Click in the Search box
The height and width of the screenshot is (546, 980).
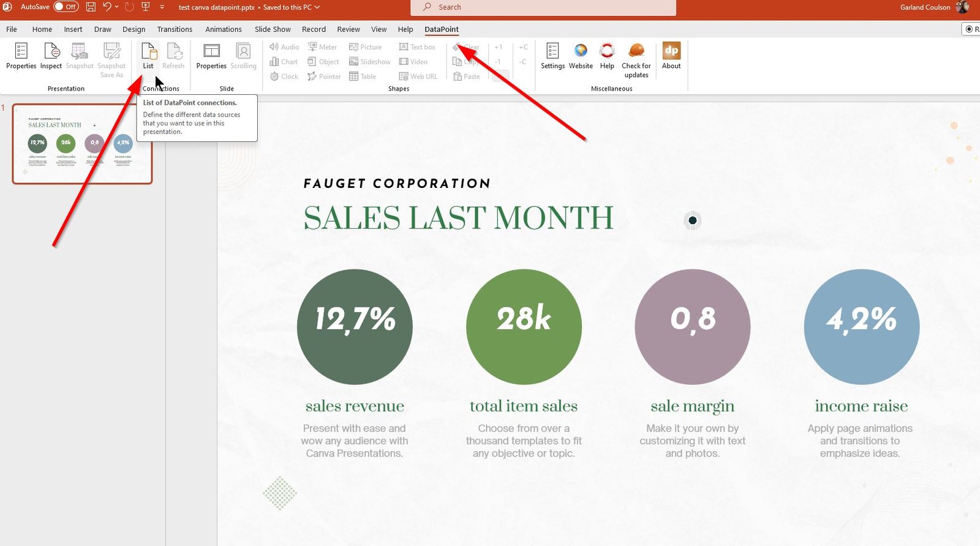tap(543, 7)
